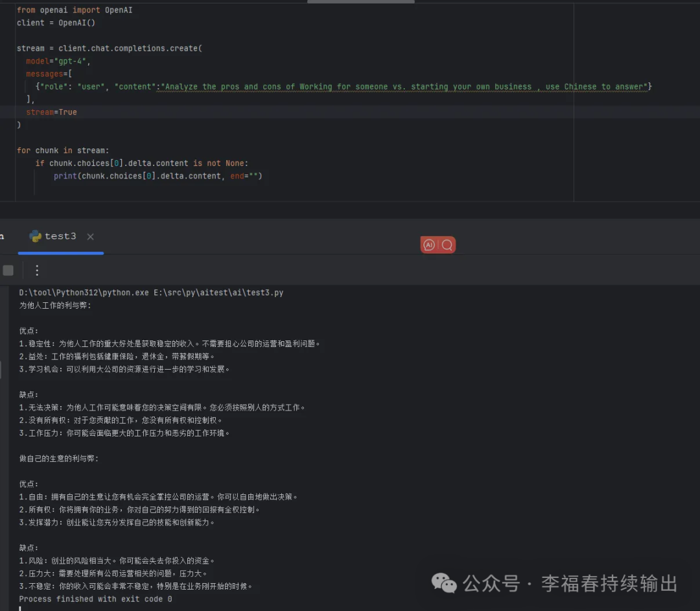Click the Python icon on test3 tab
This screenshot has width=700, height=611.
tap(35, 236)
